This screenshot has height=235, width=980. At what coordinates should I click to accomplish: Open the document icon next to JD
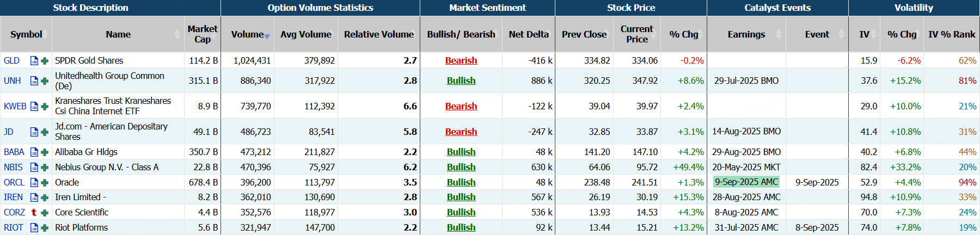[x=34, y=132]
